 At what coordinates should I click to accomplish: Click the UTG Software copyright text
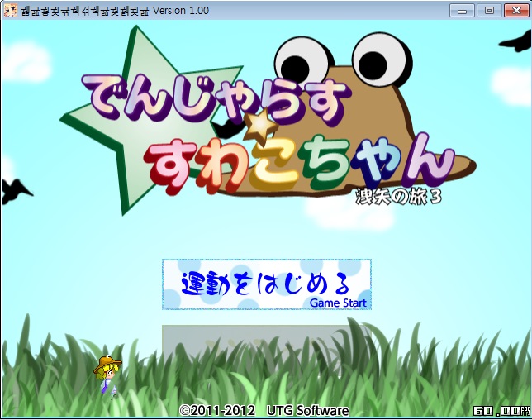coord(264,411)
